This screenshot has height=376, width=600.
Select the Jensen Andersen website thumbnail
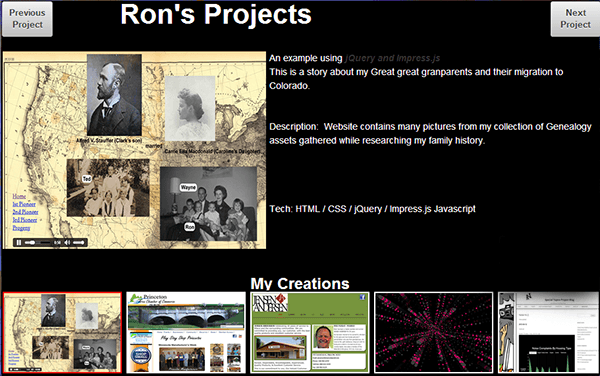(310, 332)
